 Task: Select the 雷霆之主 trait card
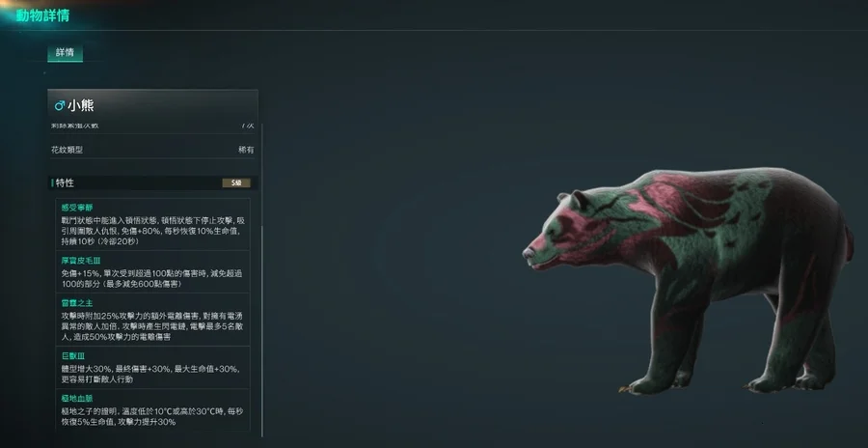pyautogui.click(x=152, y=320)
